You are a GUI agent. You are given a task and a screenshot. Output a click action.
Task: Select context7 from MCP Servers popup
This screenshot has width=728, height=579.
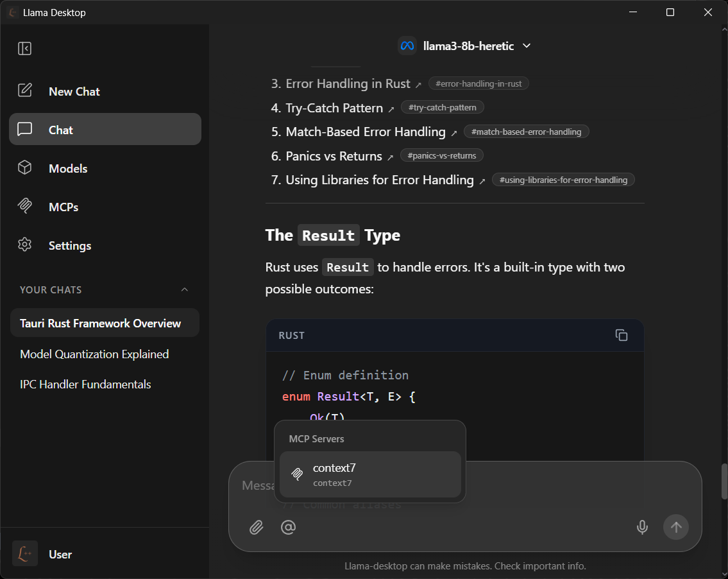pyautogui.click(x=370, y=474)
